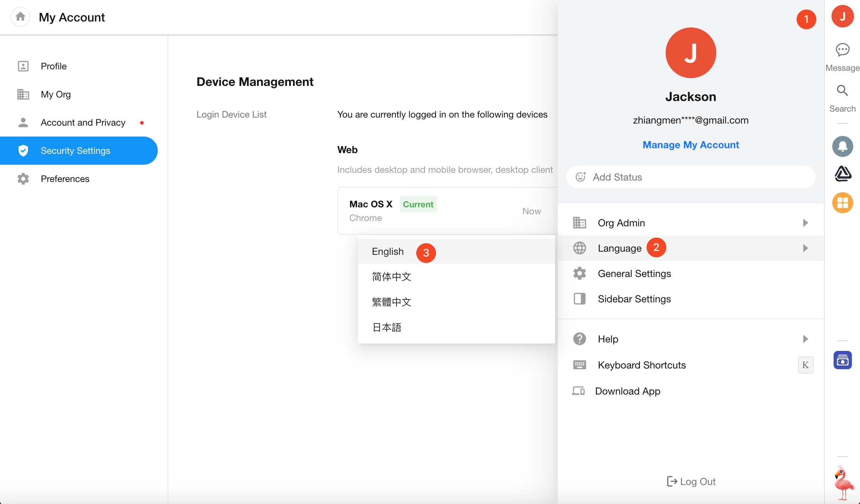The image size is (860, 504).
Task: Click the small J avatar in sidebar
Action: click(842, 16)
